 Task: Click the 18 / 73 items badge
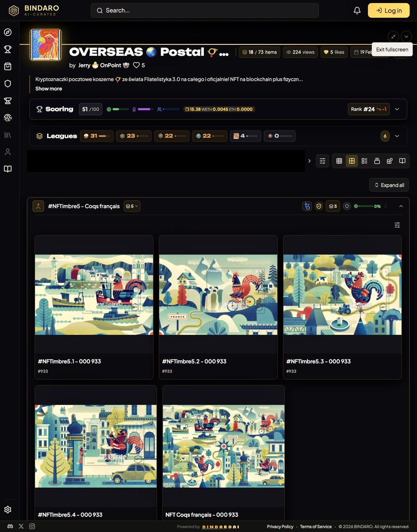coord(260,52)
